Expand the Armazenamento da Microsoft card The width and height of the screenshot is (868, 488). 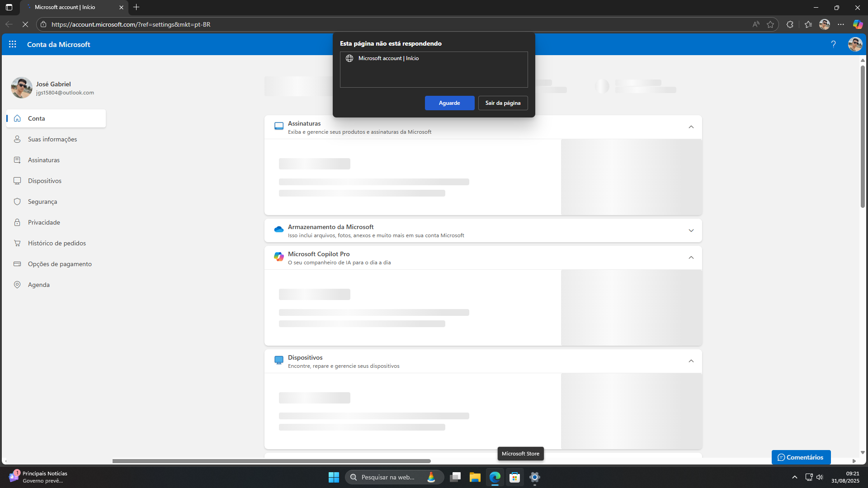pos(691,230)
